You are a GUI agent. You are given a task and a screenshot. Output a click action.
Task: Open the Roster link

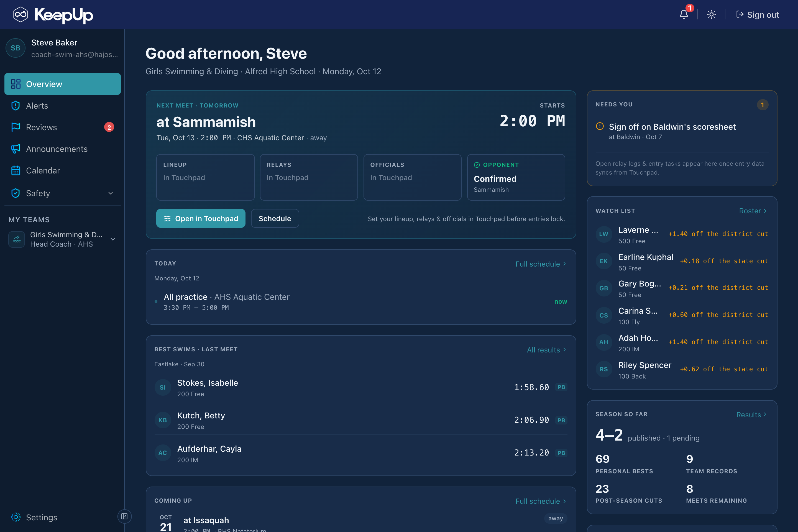pos(753,211)
